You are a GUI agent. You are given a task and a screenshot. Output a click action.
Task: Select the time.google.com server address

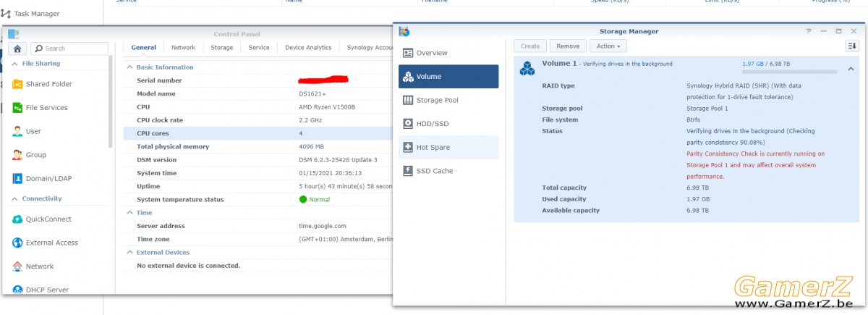click(323, 227)
